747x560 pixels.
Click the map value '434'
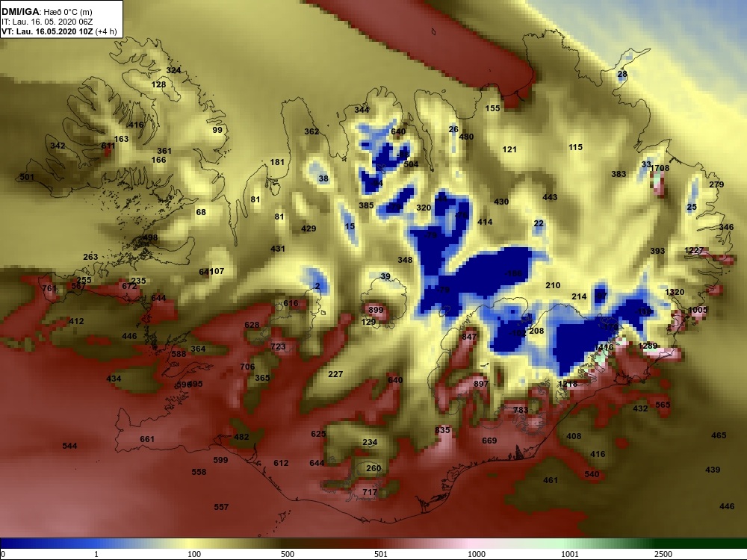click(114, 379)
